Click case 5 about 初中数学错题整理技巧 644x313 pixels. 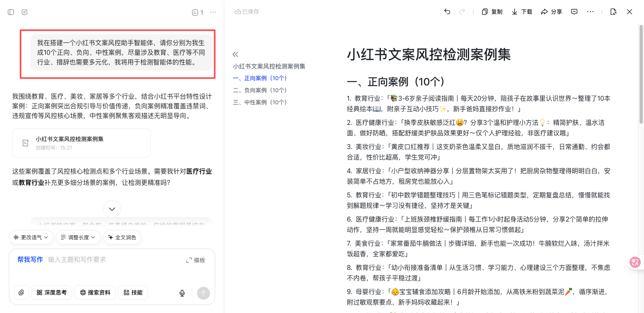coord(479,200)
